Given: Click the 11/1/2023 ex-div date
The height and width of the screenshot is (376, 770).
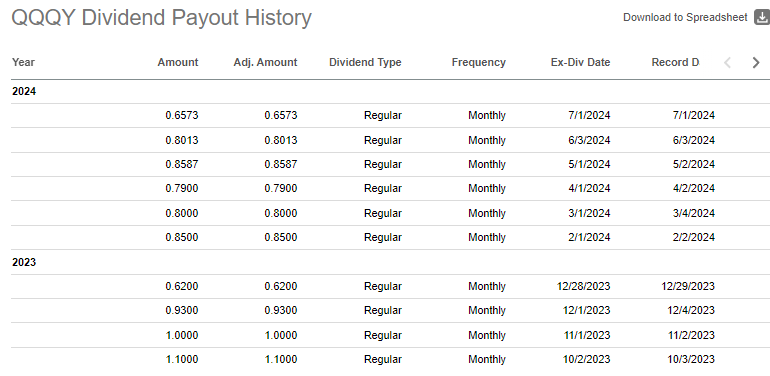Looking at the screenshot, I should (x=586, y=335).
